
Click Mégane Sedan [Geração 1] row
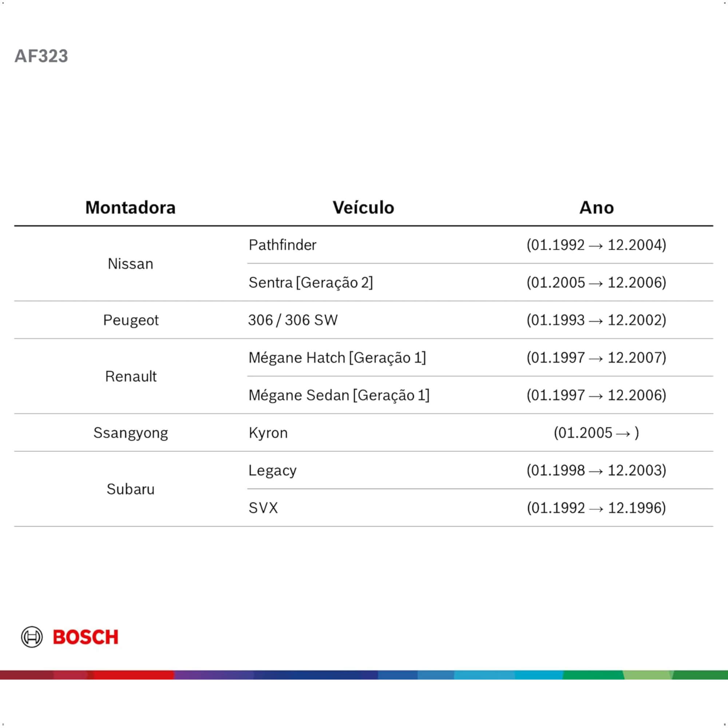coord(480,395)
